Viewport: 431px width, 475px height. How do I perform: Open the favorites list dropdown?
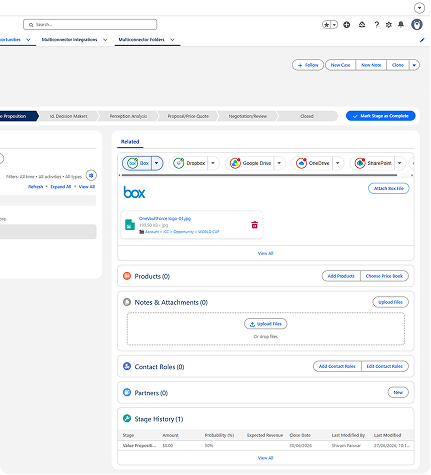334,25
